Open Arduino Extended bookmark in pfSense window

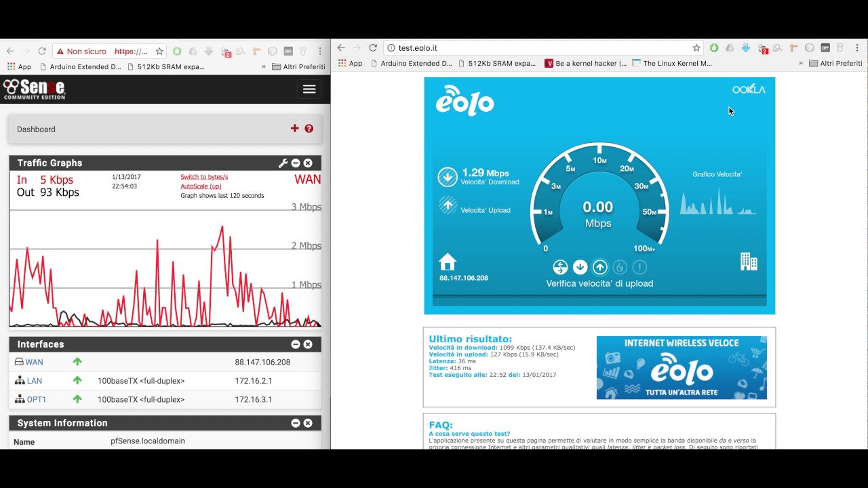80,67
